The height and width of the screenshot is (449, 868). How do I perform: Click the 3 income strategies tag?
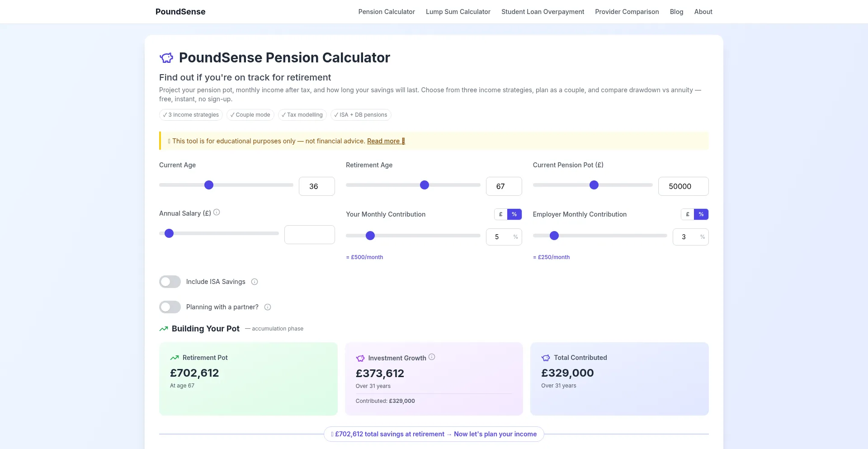click(191, 115)
